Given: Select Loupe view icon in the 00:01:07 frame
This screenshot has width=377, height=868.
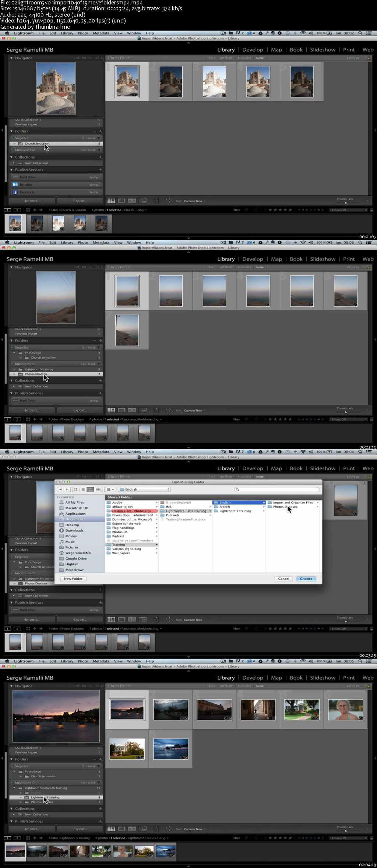Looking at the screenshot, I should coord(121,201).
